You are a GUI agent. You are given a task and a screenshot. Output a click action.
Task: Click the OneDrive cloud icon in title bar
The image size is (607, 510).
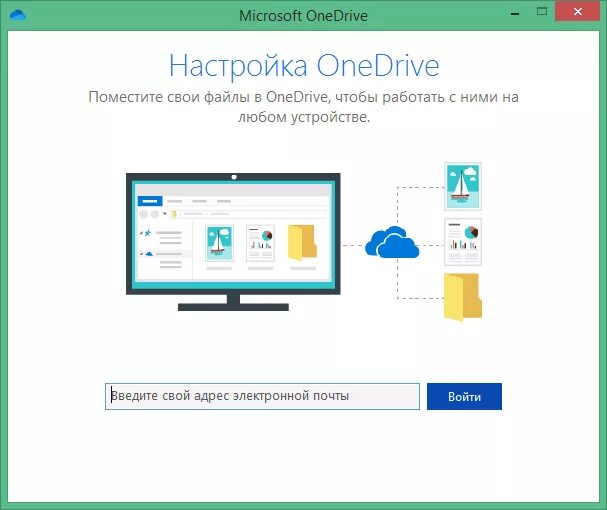coord(18,15)
